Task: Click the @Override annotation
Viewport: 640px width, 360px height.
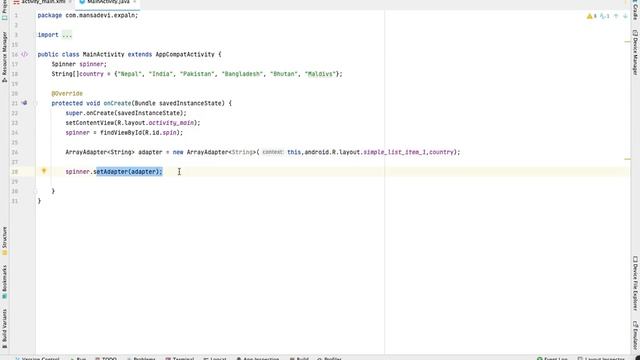Action: (67, 93)
